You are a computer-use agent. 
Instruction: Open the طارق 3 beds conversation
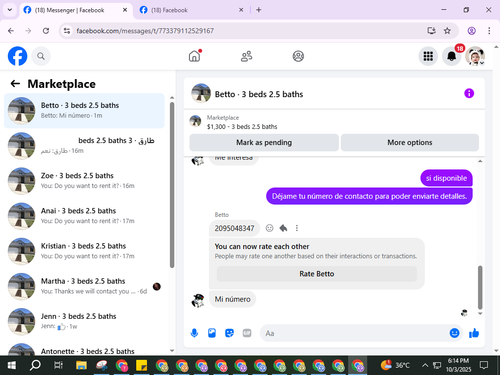click(84, 146)
